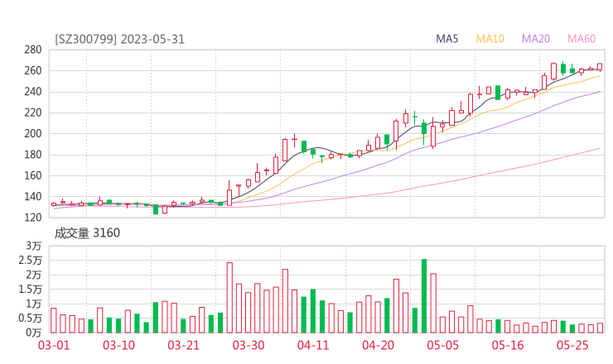Click the 2.5万 volume axis label
The width and height of the screenshot is (613, 364).
tap(30, 260)
